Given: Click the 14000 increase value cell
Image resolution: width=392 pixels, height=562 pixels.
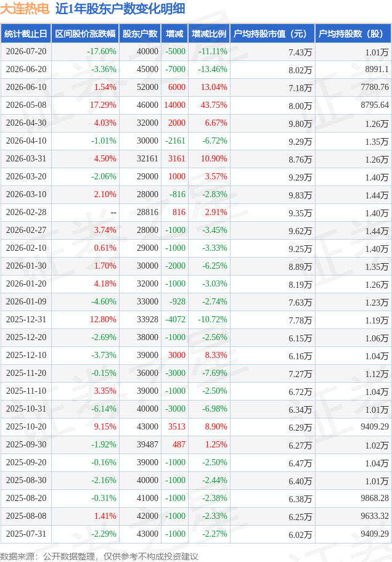Looking at the screenshot, I should pos(174,105).
